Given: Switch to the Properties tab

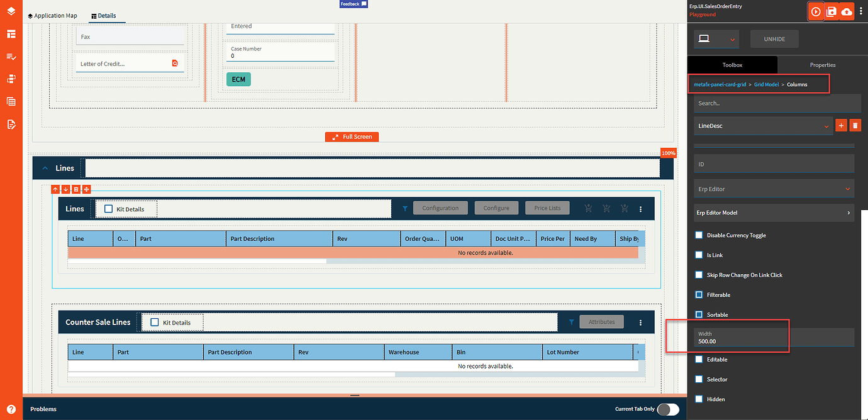Looking at the screenshot, I should coord(823,65).
